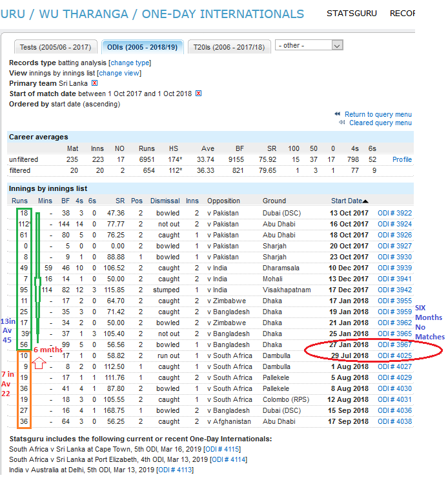Click the icon beside Cleared query menu
Screen dimensions: 448x480
341,123
